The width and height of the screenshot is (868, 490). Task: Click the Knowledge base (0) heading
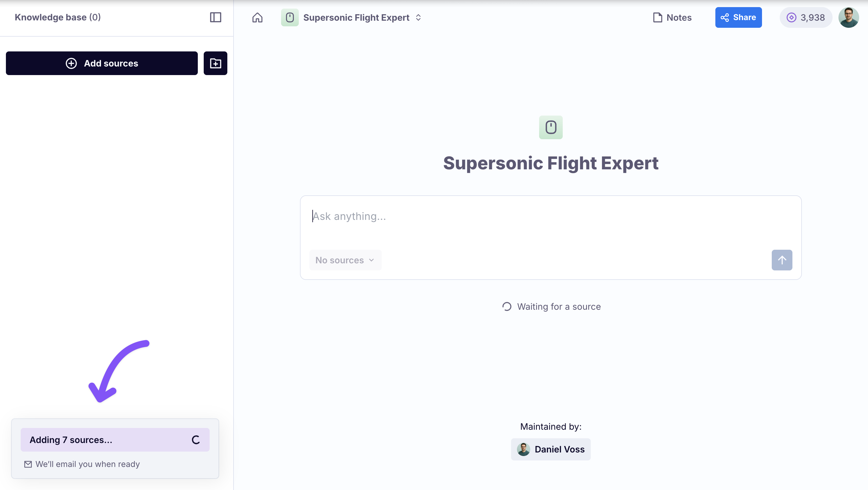click(x=58, y=17)
